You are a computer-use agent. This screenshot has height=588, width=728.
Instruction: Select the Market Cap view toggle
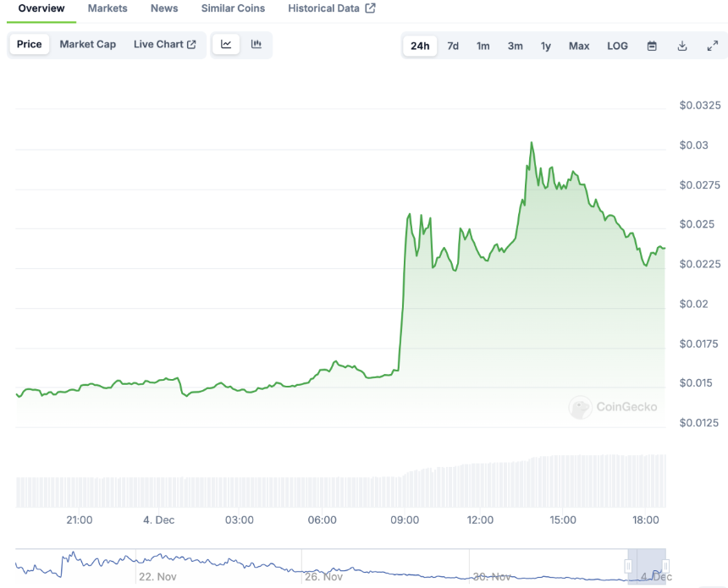(88, 44)
